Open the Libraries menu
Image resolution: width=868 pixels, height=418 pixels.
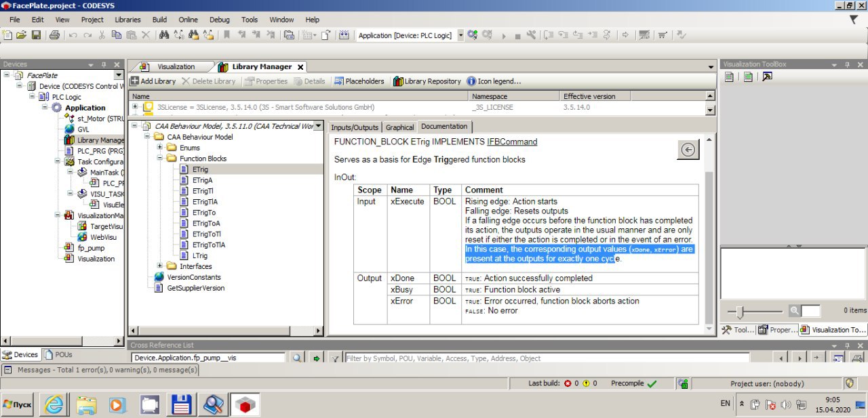pyautogui.click(x=128, y=20)
